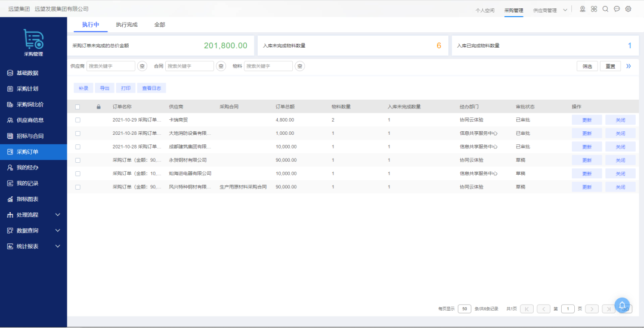Click the 生产用原材料采购合同 contract cell
This screenshot has width=644, height=328.
(243, 187)
